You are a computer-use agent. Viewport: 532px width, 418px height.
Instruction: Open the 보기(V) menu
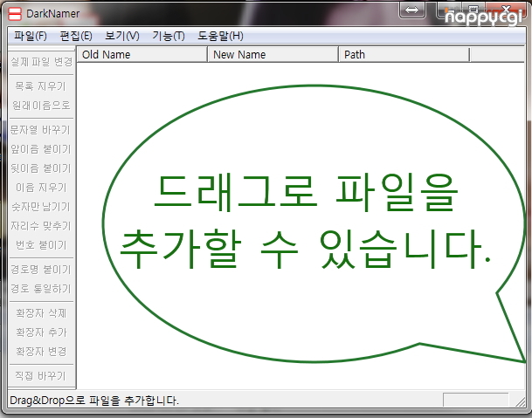122,36
